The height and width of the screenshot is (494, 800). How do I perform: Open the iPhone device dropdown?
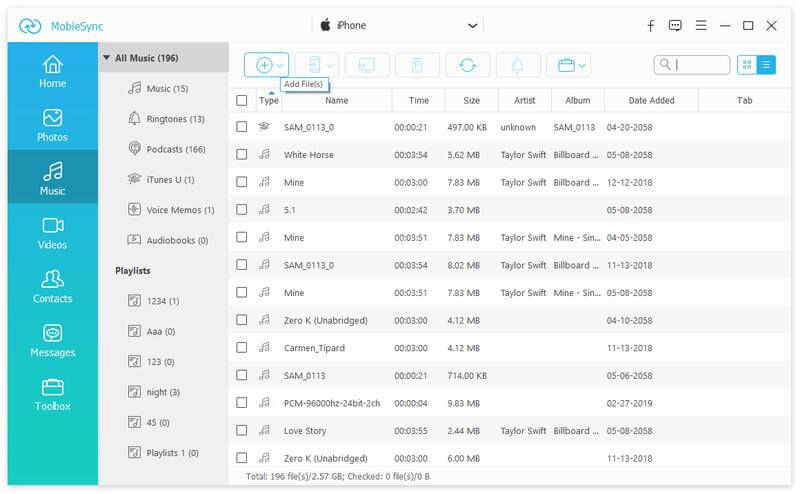point(473,26)
